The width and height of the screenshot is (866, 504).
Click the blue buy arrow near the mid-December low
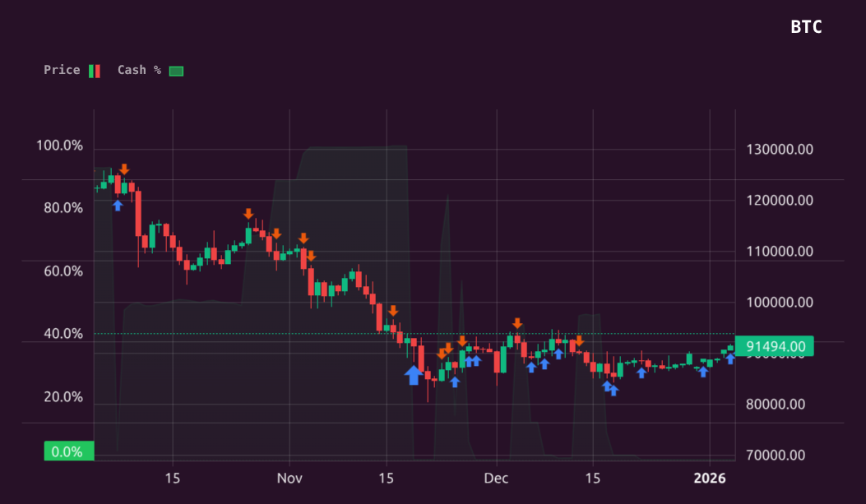[x=610, y=386]
